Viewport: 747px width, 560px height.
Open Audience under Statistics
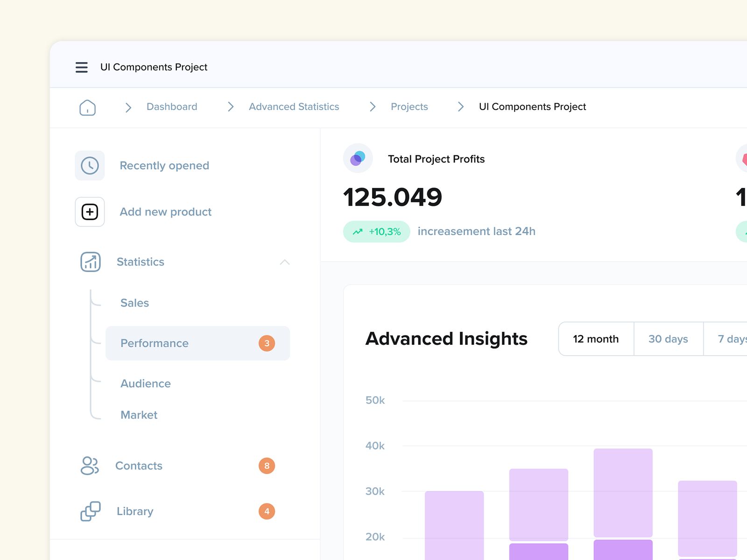pos(146,384)
